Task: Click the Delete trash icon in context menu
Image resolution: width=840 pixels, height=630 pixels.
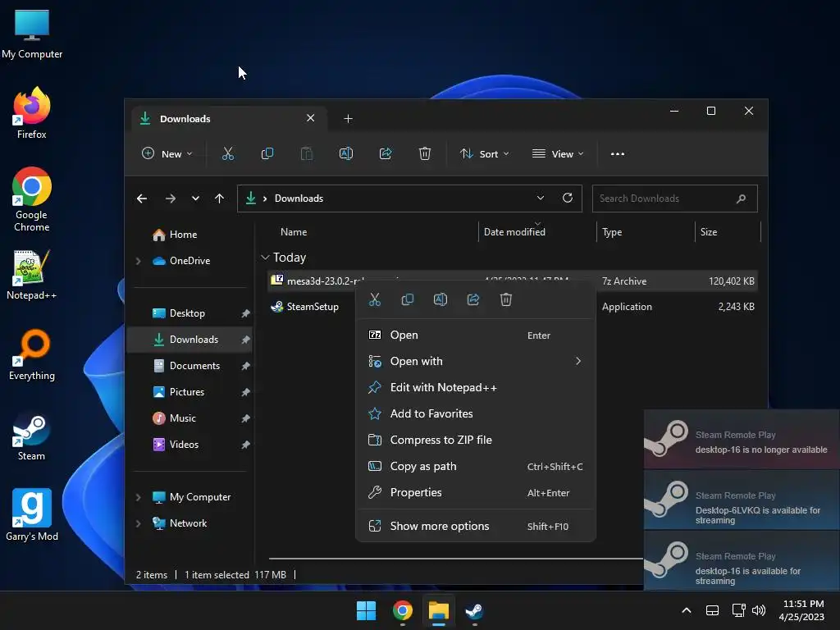Action: tap(505, 299)
